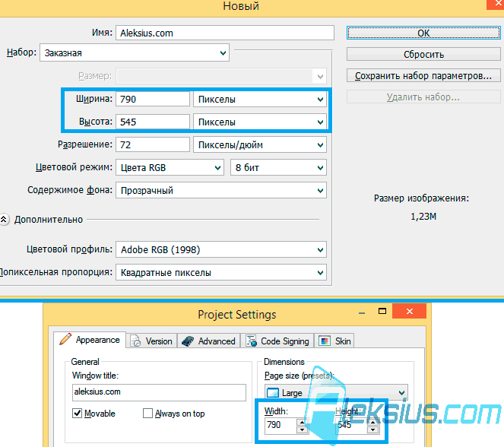504x447 pixels.
Task: Click the Ширина field with value 790
Action: pos(153,99)
